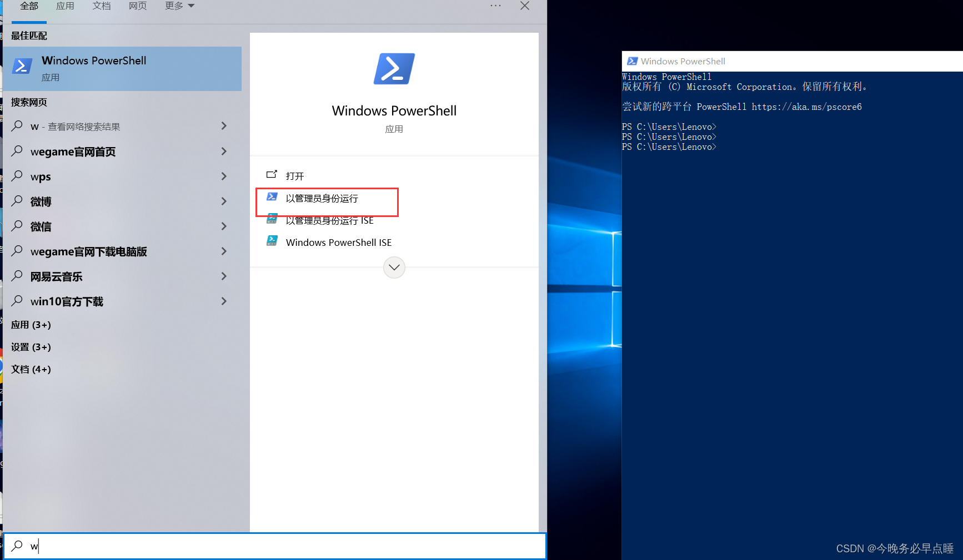Select the wegame官网下载电脑版 suggestion
Viewport: 963px width, 560px height.
tap(122, 251)
